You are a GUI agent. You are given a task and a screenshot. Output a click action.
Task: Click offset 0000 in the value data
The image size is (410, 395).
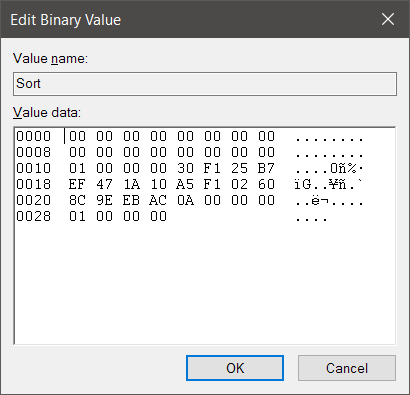[x=34, y=136]
